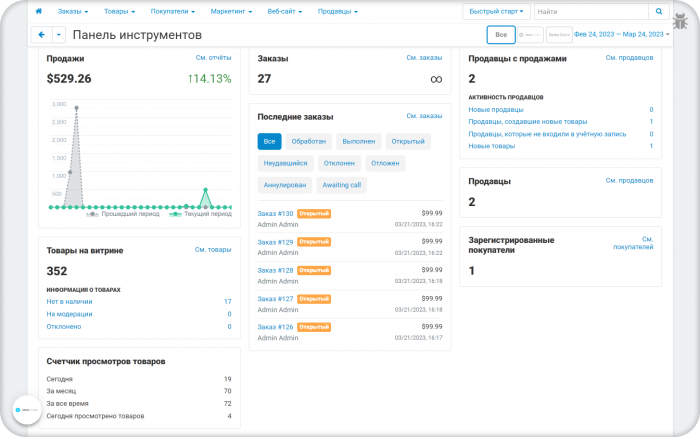Open Продавцы, создавшие новые товары link
The image size is (700, 437).
point(528,121)
